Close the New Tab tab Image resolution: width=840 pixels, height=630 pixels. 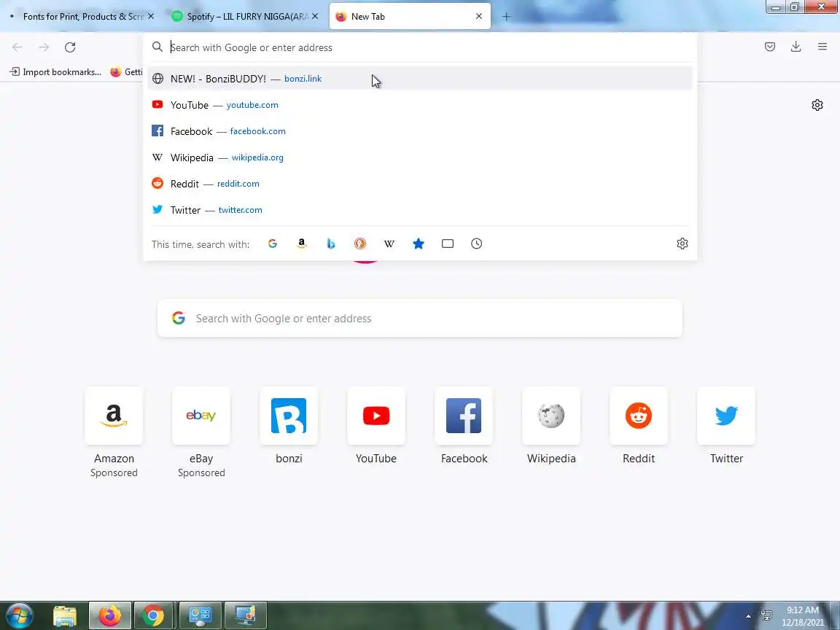click(479, 17)
